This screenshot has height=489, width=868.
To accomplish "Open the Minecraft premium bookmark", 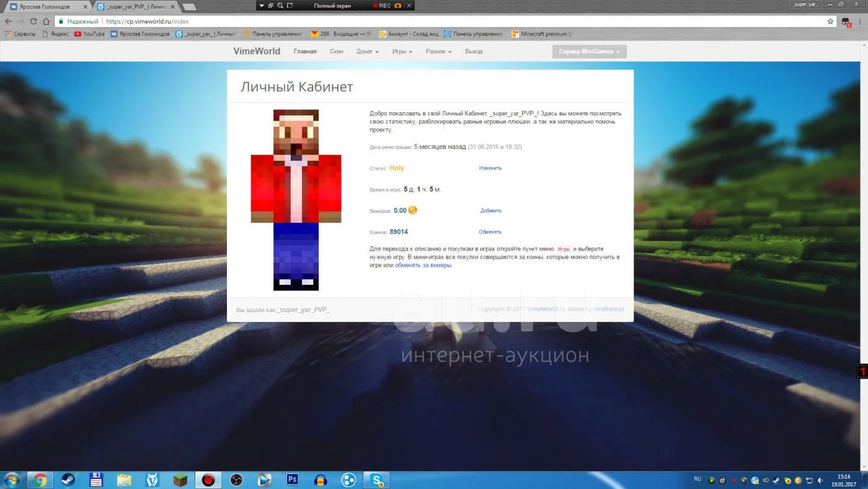I will pyautogui.click(x=542, y=34).
